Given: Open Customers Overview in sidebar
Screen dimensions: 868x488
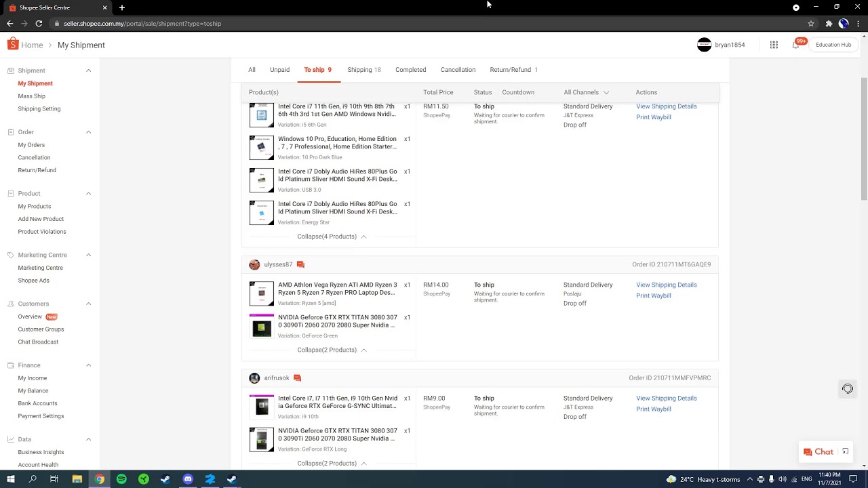Looking at the screenshot, I should coord(30,317).
